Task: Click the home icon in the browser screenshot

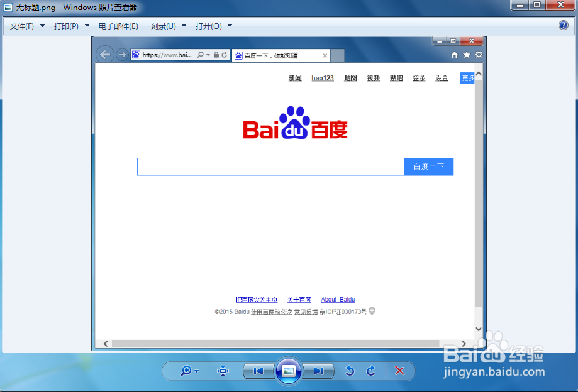Action: pos(454,55)
